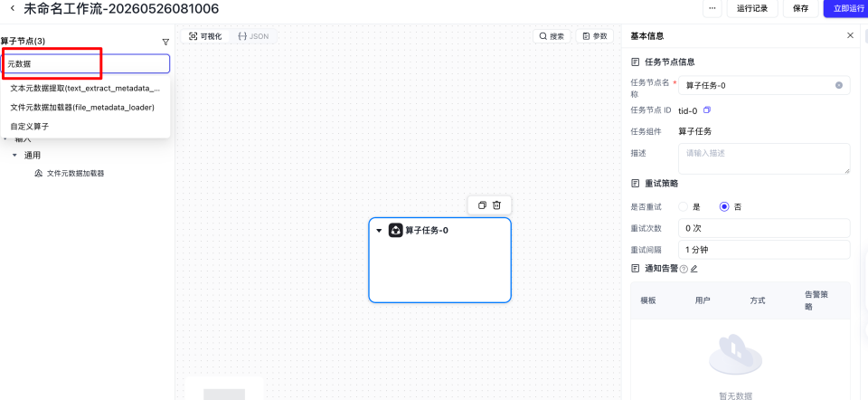Collapse the 通用 tree group

(x=15, y=156)
